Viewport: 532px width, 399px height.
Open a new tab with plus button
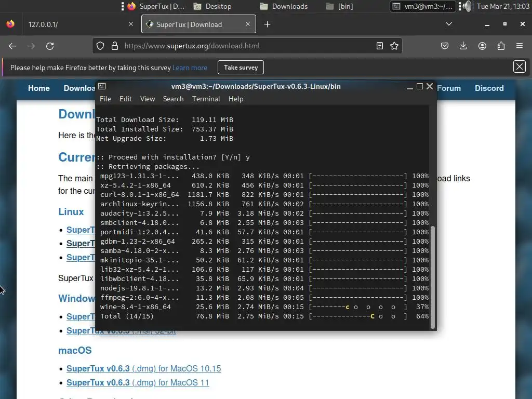click(268, 24)
